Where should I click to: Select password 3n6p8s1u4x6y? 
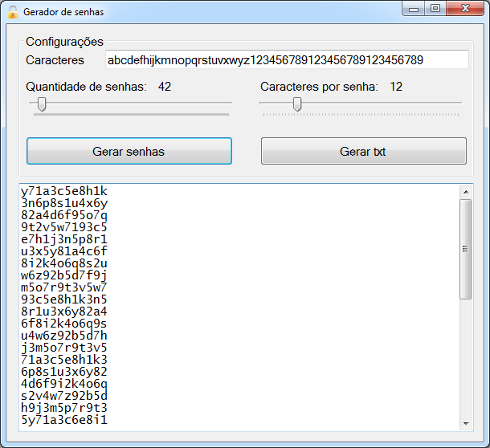[64, 203]
